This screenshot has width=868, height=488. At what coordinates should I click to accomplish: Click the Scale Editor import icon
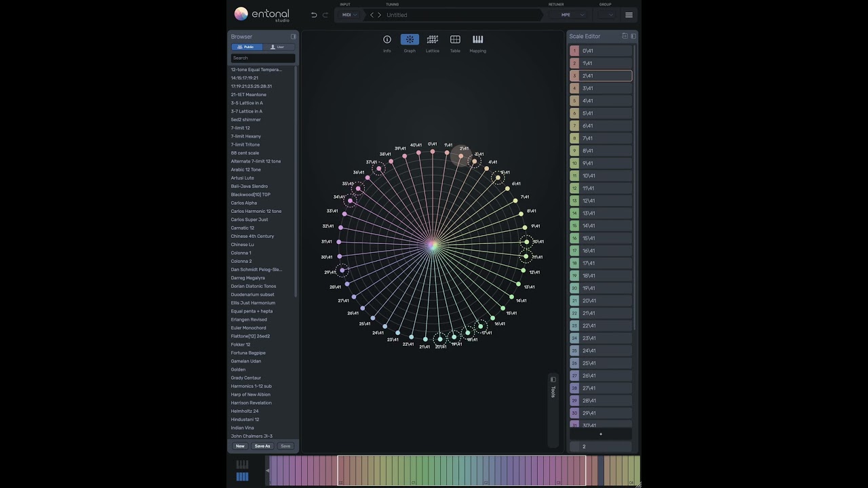[625, 36]
